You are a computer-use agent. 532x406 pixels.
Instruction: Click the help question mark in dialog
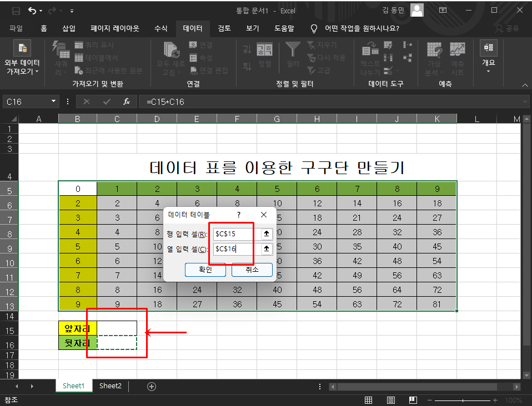(239, 215)
